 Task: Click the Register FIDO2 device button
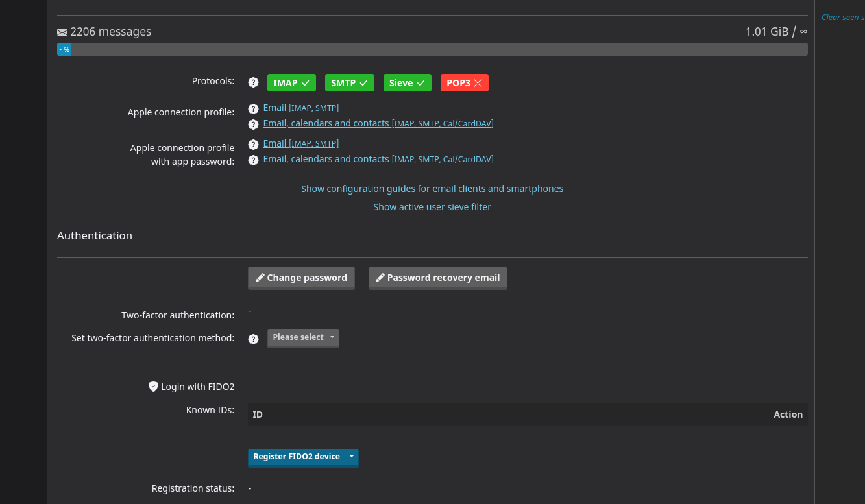297,457
